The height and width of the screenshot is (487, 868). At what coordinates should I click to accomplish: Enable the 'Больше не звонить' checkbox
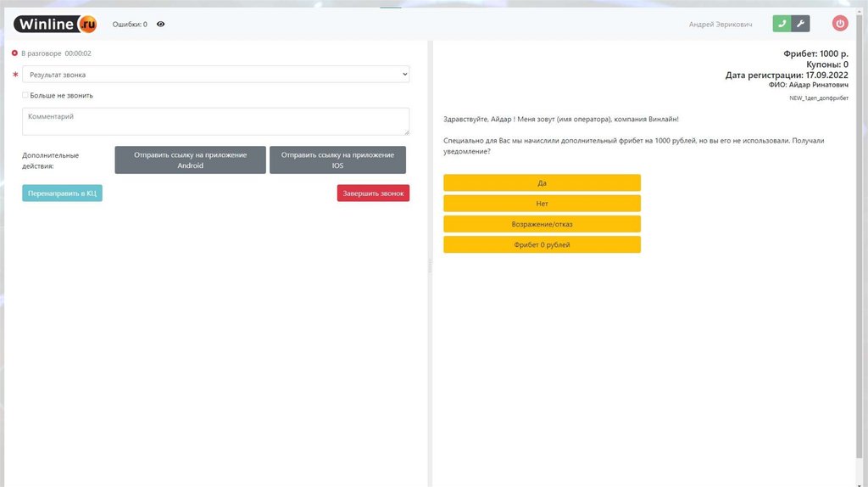(25, 95)
